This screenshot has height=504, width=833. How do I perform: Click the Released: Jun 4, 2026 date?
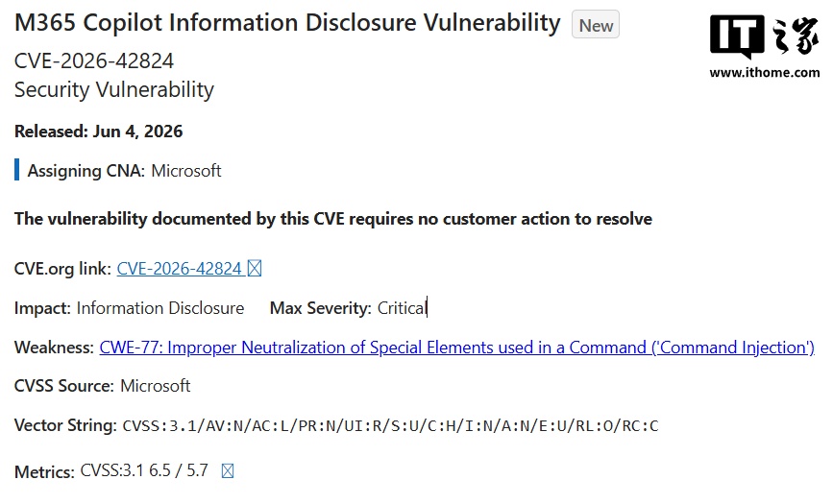[98, 132]
